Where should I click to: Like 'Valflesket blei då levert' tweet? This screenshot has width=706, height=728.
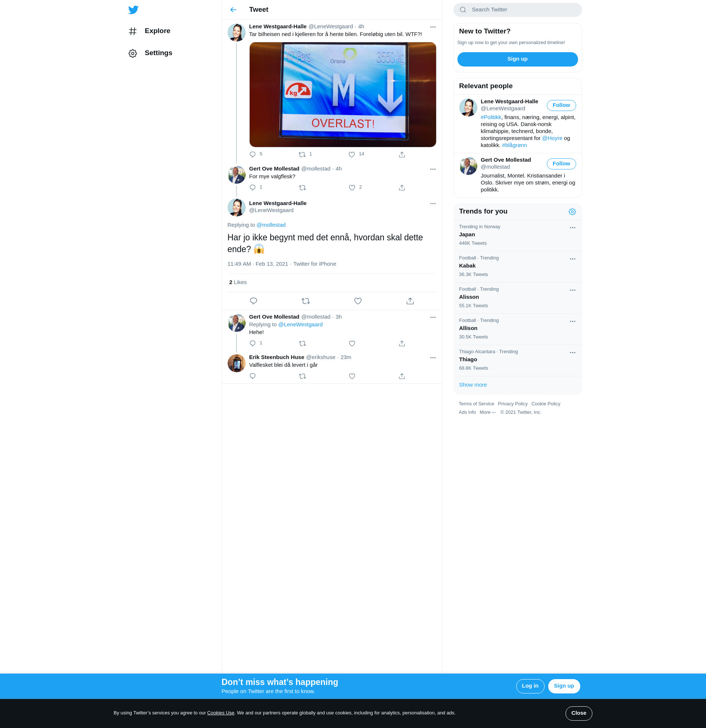click(352, 376)
